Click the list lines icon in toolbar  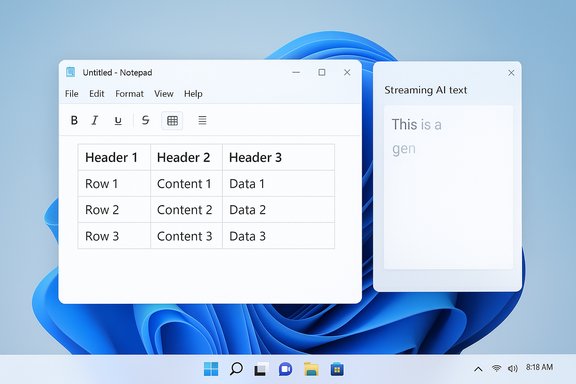point(202,120)
